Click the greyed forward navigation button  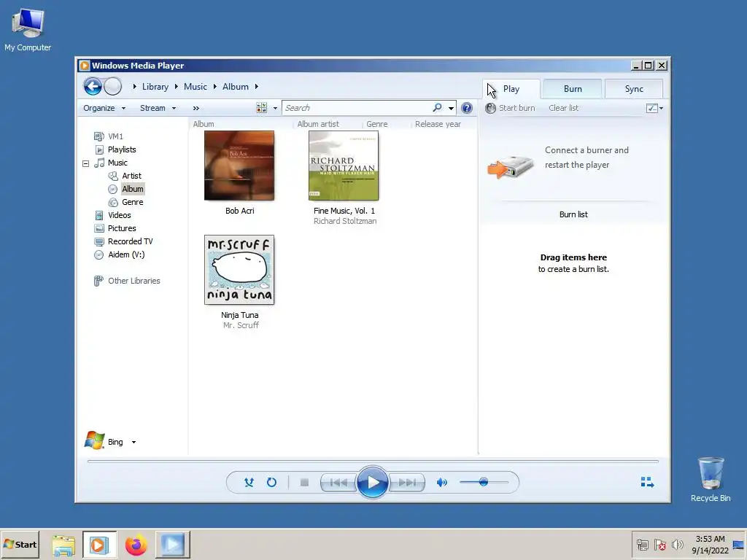click(112, 87)
